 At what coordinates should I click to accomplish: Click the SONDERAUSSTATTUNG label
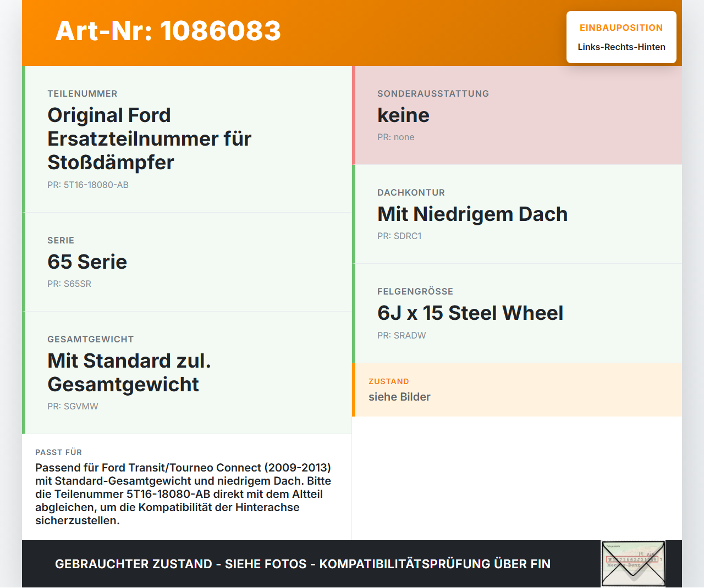click(x=433, y=93)
